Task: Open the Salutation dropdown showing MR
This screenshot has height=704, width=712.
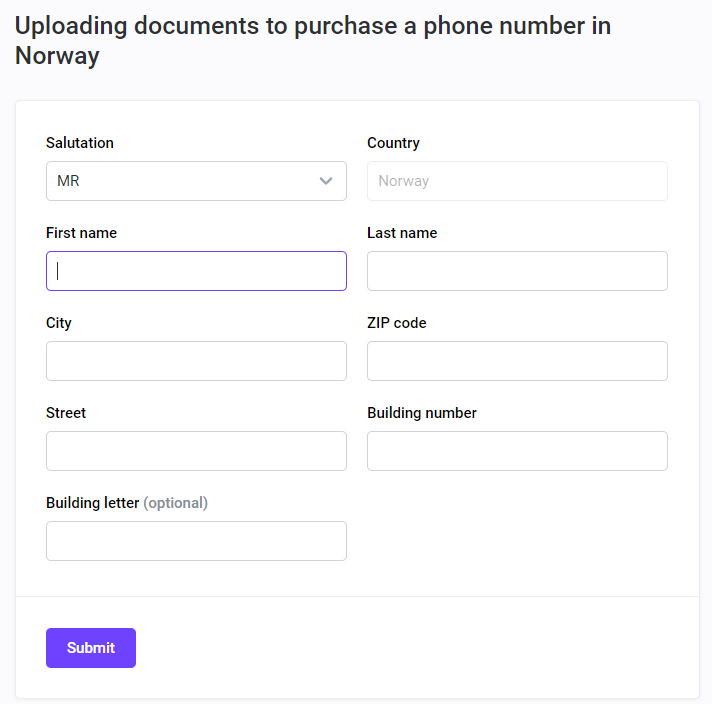Action: [x=196, y=181]
